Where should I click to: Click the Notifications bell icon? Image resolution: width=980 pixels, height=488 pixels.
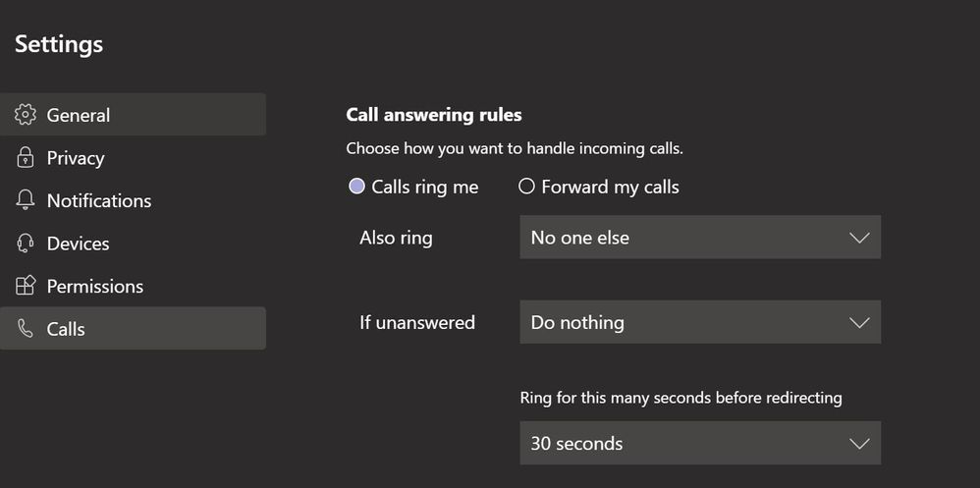[26, 200]
